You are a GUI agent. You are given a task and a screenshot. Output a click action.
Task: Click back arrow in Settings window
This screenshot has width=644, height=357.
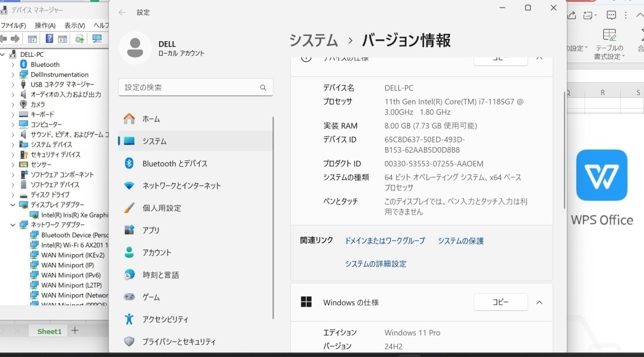point(122,12)
